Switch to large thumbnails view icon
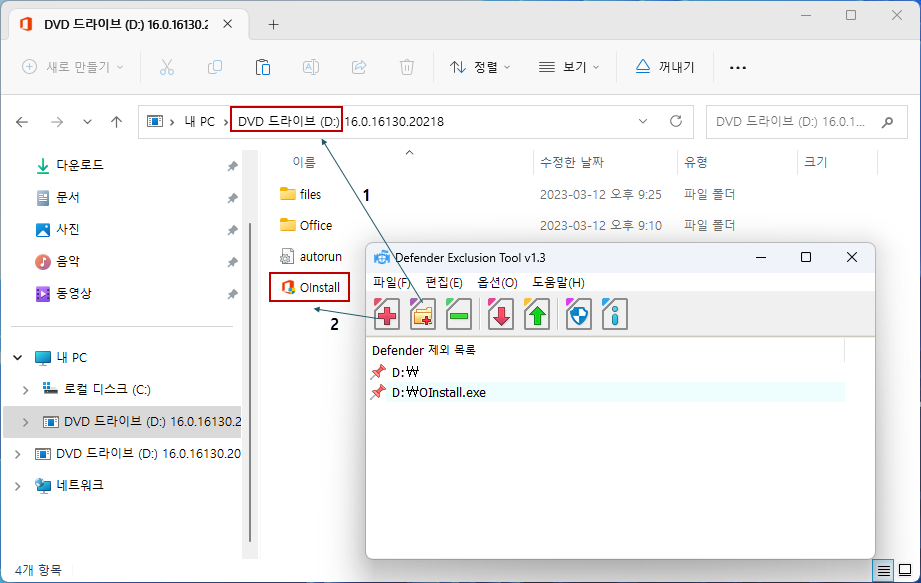 click(905, 570)
